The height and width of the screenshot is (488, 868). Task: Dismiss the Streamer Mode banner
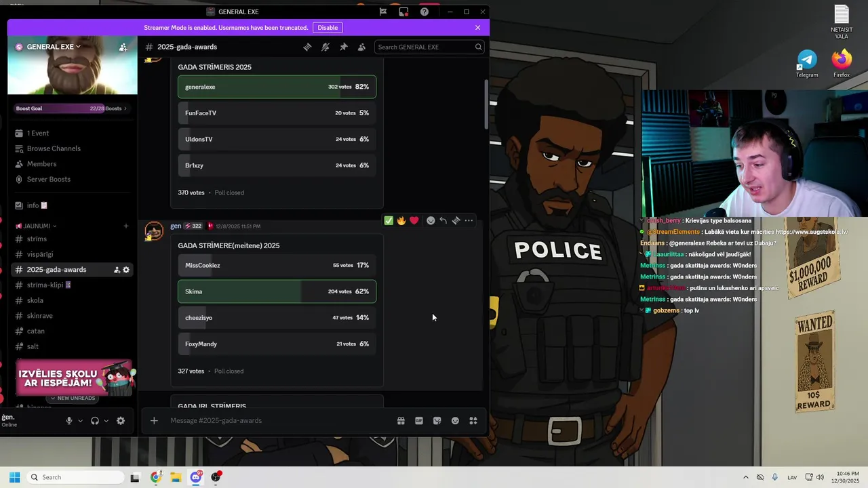click(x=477, y=28)
